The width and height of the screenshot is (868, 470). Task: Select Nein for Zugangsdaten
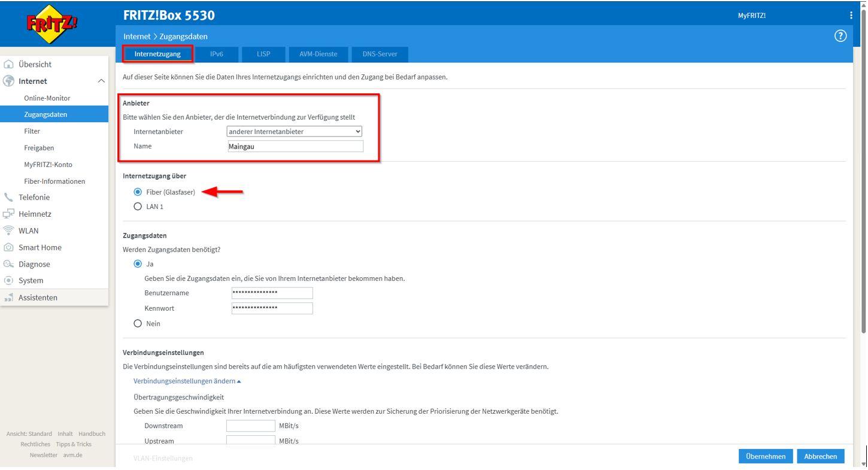click(x=138, y=323)
